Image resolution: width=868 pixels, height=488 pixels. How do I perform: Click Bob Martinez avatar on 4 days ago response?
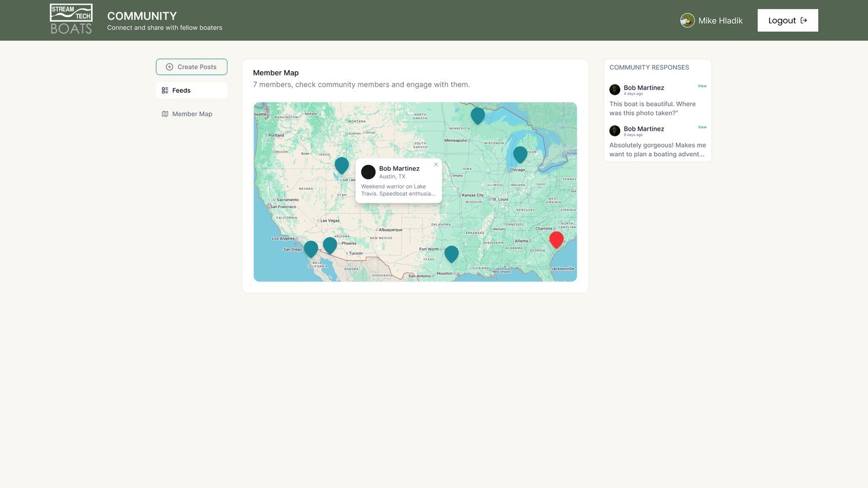pos(615,90)
